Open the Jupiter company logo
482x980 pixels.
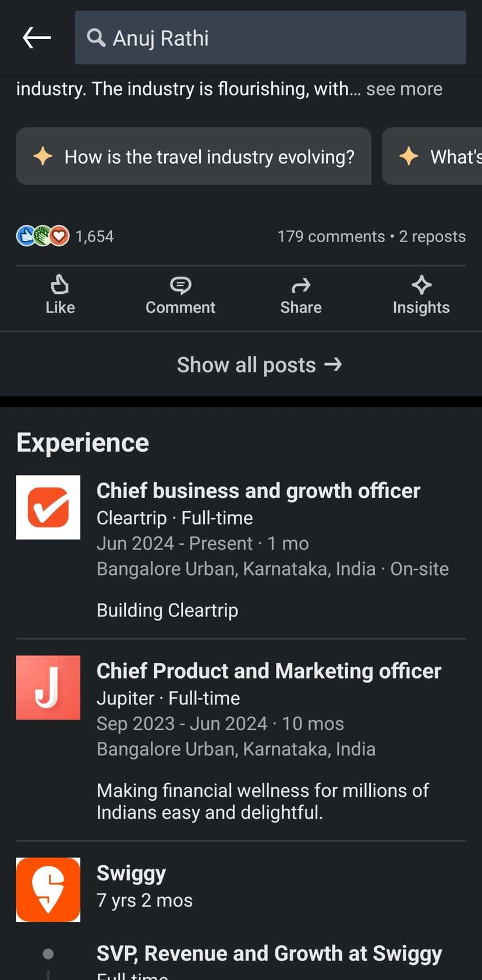click(x=48, y=687)
